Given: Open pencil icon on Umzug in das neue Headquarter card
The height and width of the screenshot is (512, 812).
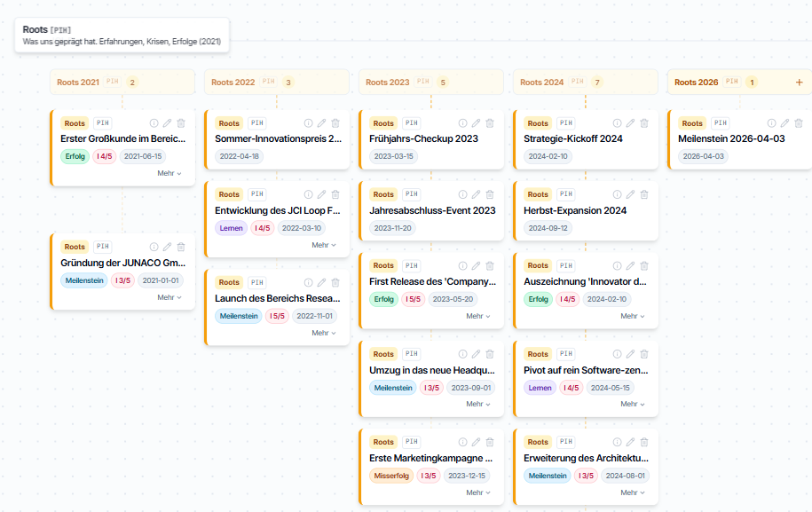Looking at the screenshot, I should [476, 354].
